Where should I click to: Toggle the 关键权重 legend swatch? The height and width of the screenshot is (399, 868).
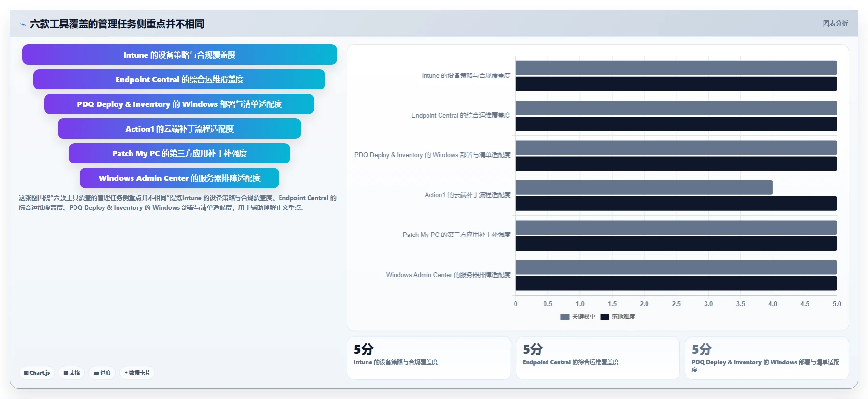565,317
